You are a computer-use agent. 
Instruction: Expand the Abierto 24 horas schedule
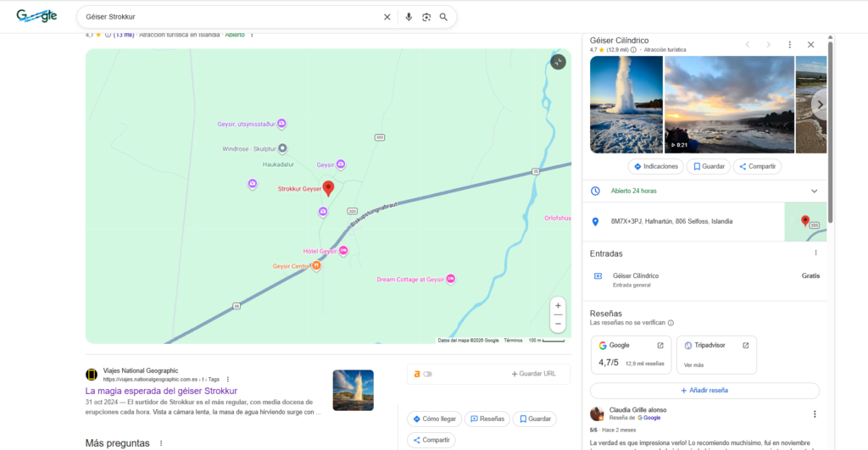point(814,192)
